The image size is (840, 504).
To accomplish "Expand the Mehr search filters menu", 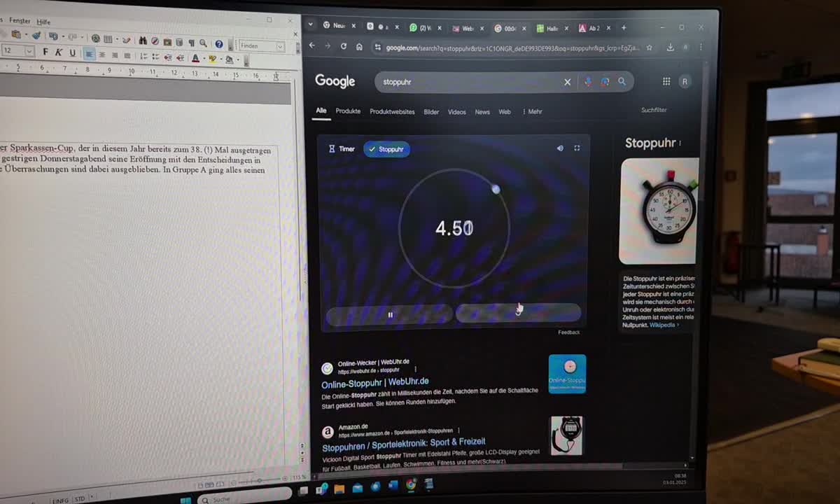I will pyautogui.click(x=533, y=112).
